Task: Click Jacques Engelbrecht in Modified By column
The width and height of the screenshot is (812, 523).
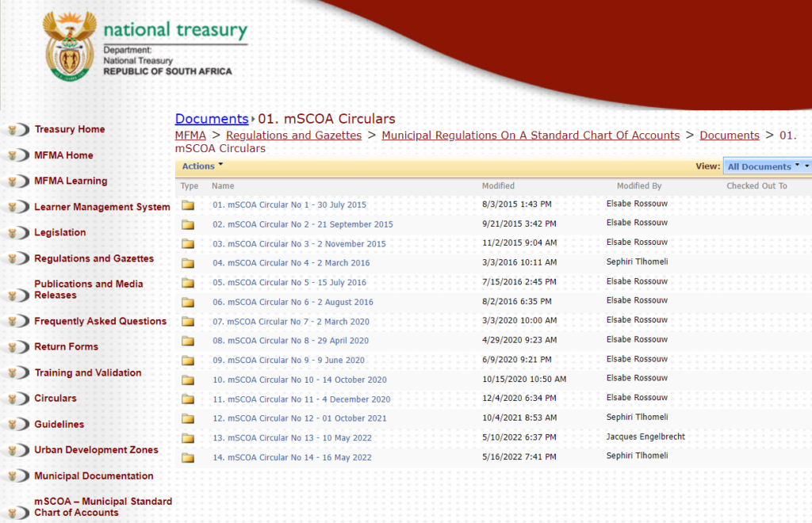Action: tap(645, 437)
